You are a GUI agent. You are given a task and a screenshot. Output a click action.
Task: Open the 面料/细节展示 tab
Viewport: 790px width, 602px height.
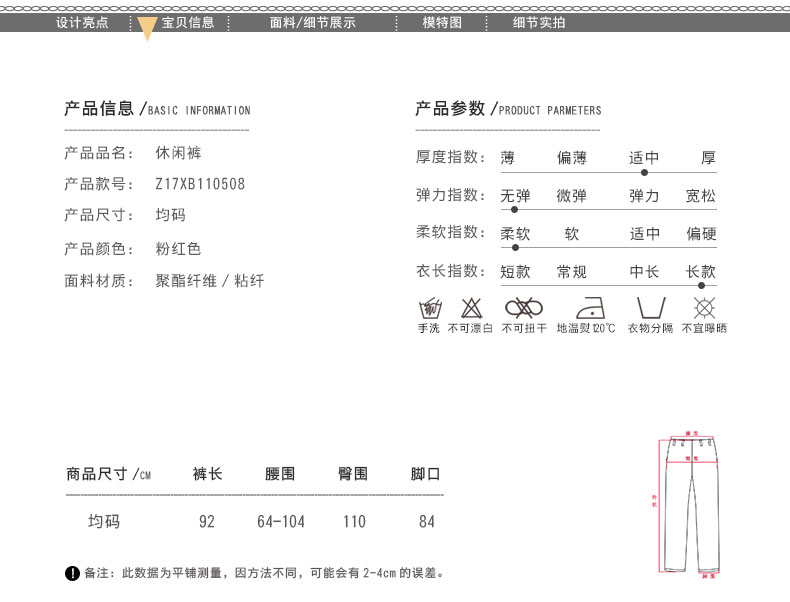[312, 22]
